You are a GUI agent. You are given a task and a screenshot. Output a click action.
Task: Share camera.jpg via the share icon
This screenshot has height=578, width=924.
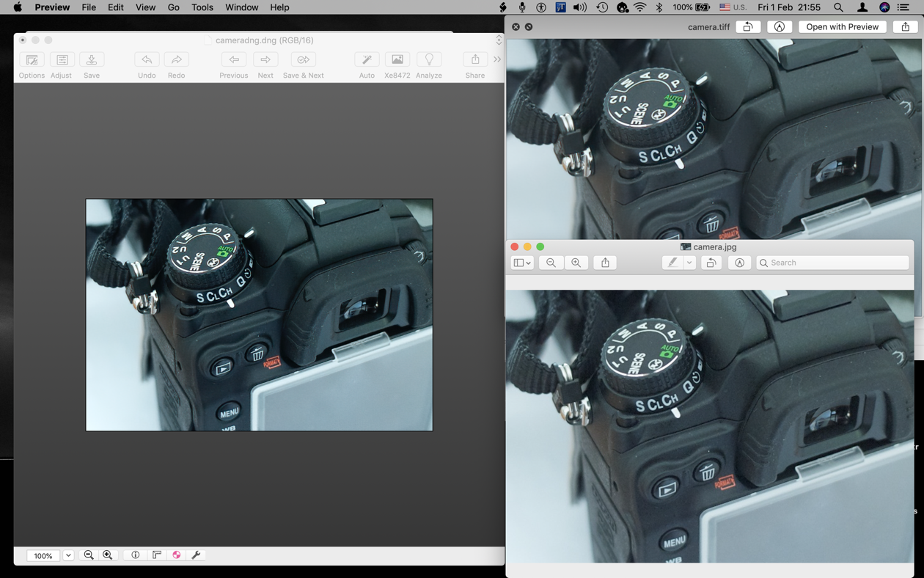[605, 263]
